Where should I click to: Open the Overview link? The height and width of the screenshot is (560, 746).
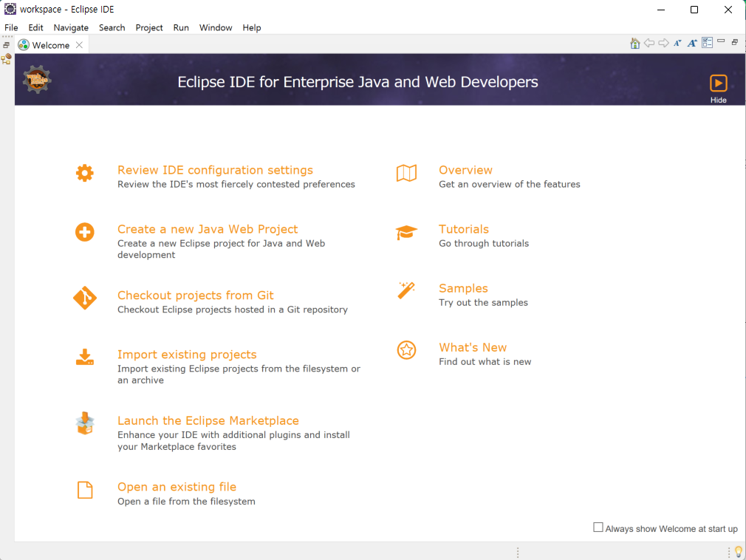tap(465, 170)
